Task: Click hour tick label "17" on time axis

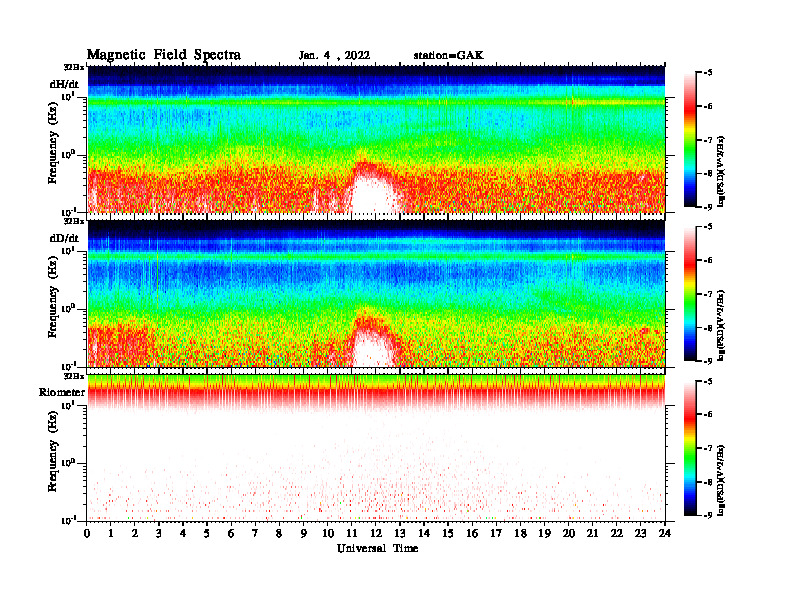Action: (496, 534)
